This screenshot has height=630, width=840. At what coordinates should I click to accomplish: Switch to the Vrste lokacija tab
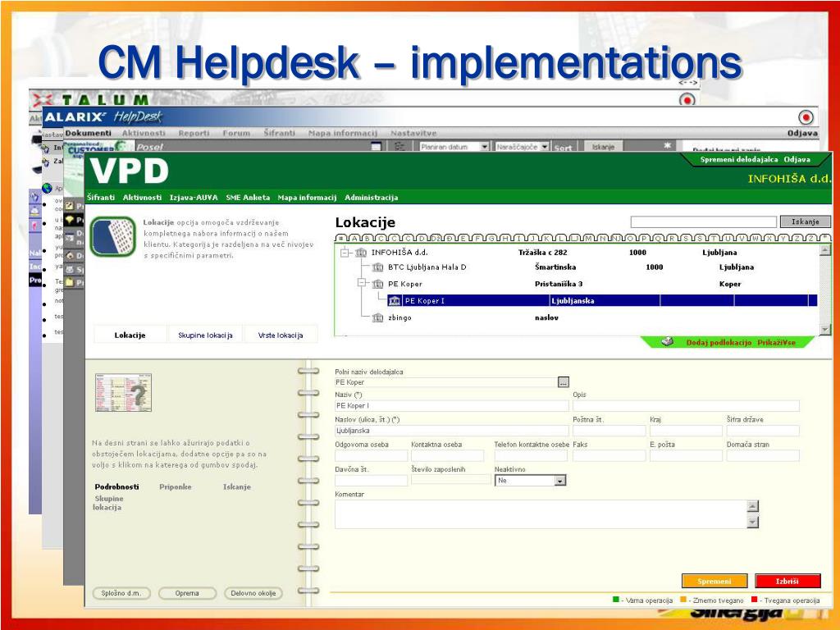point(281,336)
